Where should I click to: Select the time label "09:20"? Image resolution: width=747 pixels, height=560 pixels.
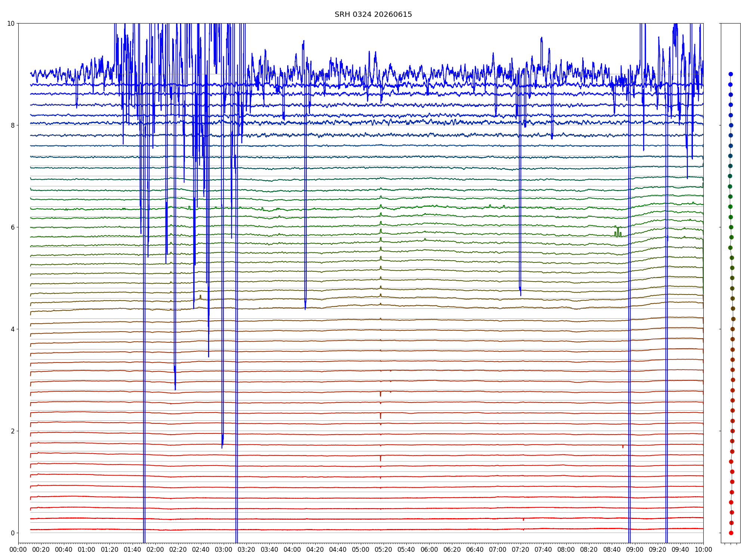click(x=658, y=550)
